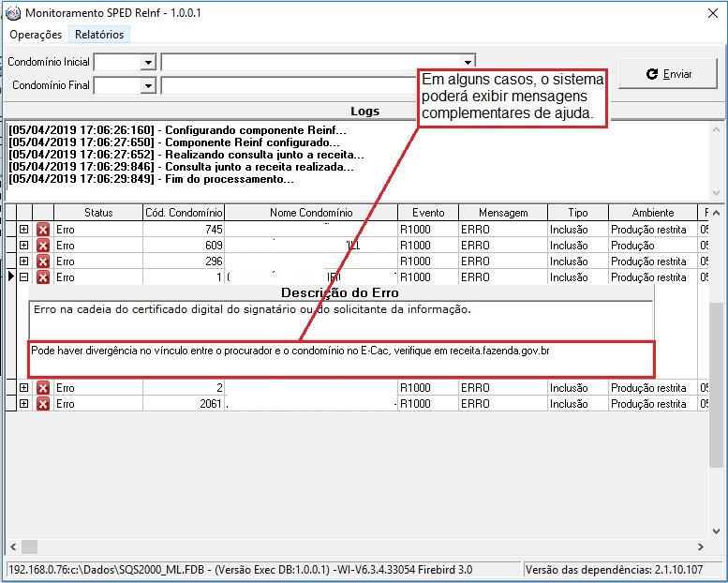Click status bar database path text
Screen dimensions: 728x583
pos(241,570)
